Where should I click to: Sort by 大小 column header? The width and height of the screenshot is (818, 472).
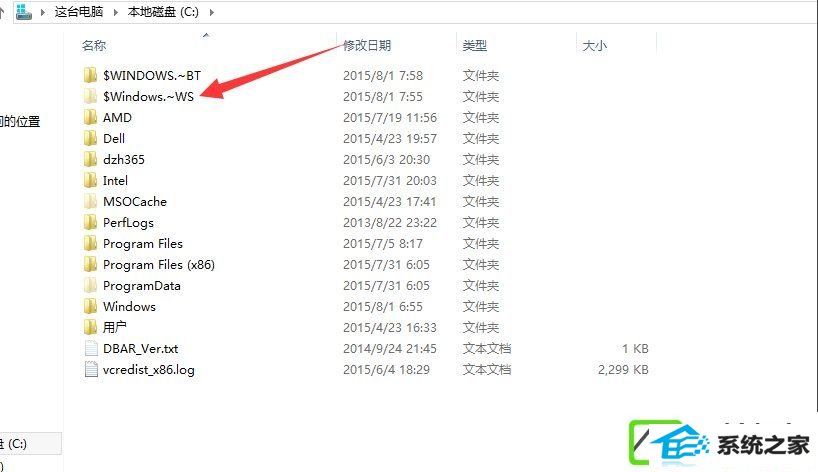click(x=595, y=45)
